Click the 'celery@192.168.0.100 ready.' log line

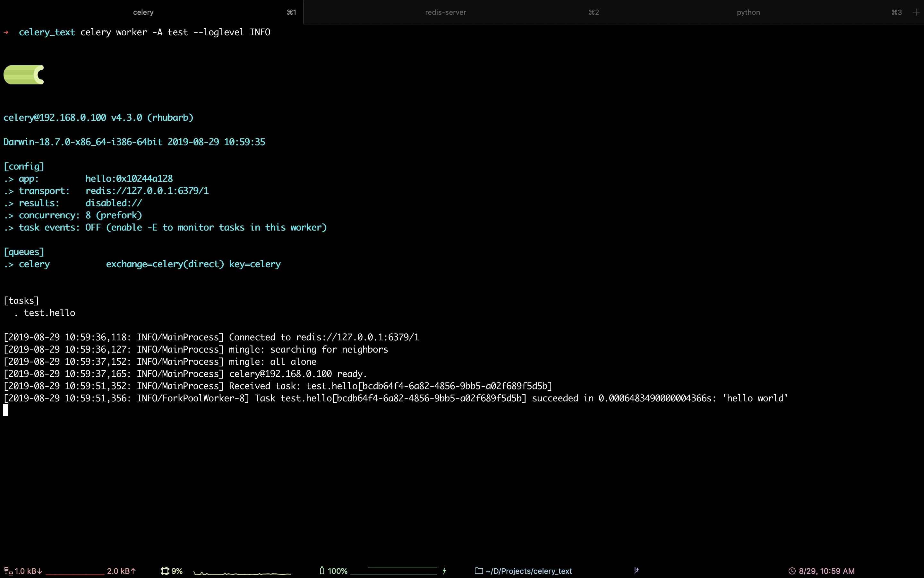185,374
